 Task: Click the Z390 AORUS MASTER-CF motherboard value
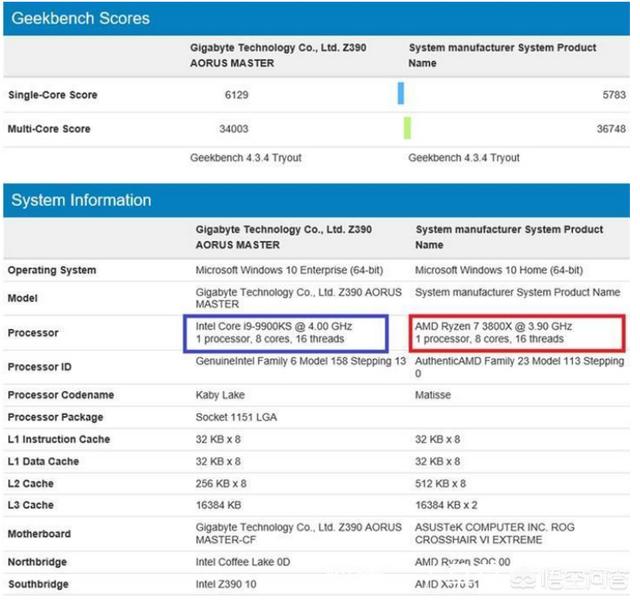(x=298, y=533)
